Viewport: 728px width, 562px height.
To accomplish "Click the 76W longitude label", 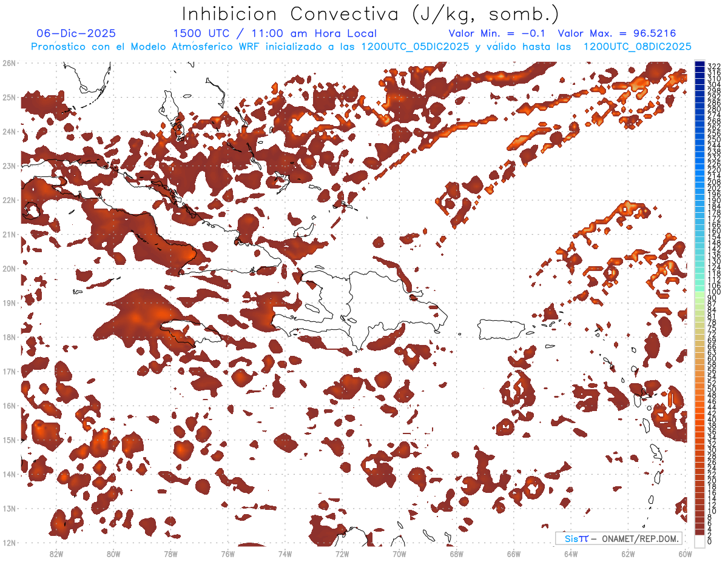I will (227, 554).
